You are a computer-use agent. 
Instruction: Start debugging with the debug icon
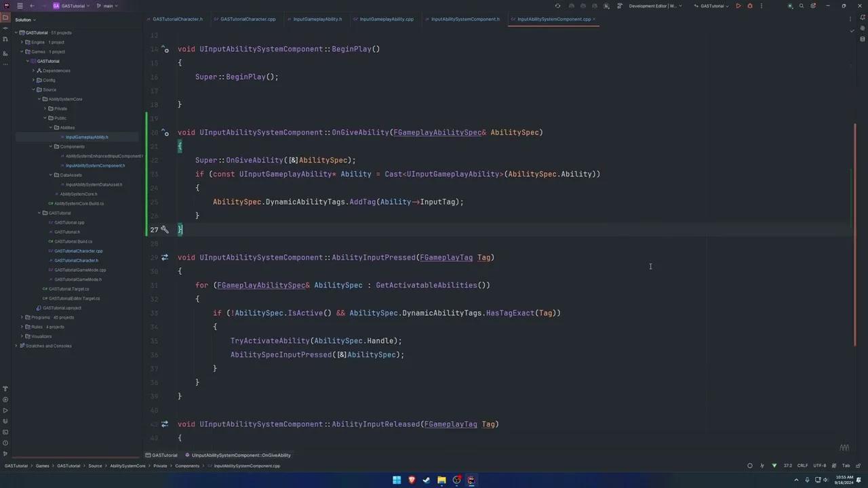749,5
